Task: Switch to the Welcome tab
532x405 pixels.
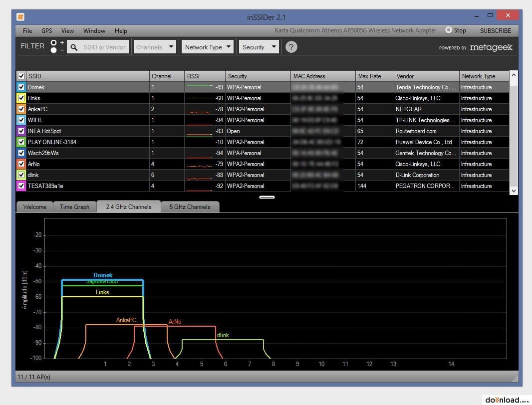Action: click(x=34, y=206)
